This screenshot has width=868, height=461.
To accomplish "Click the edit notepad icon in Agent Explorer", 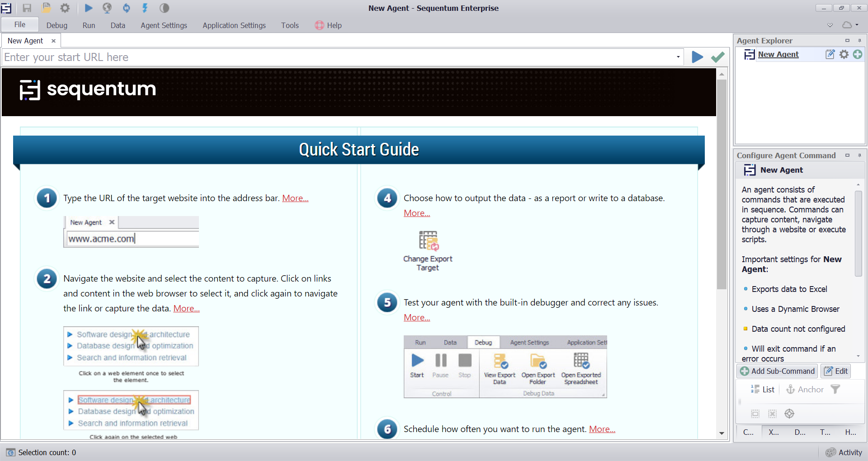I will click(830, 54).
